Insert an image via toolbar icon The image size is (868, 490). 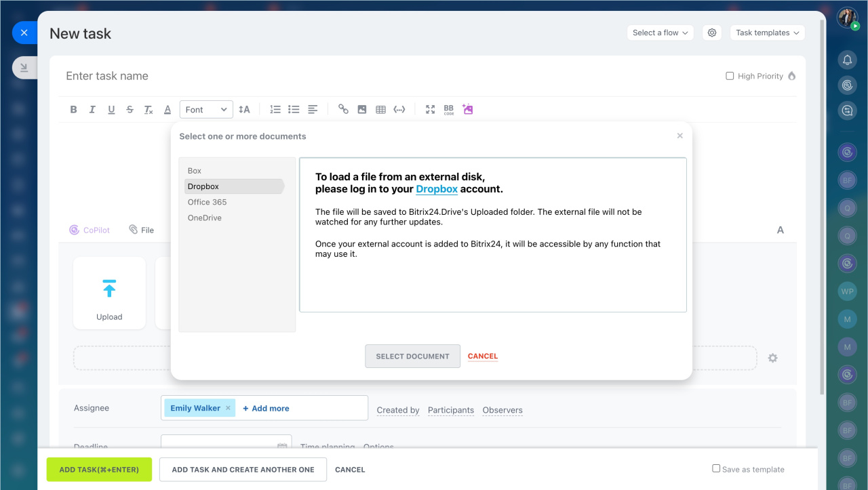coord(362,109)
